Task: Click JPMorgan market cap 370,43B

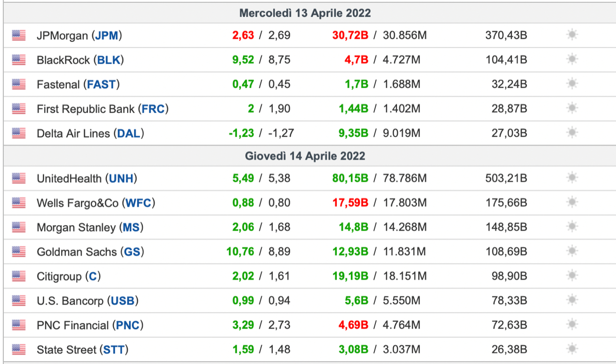Action: point(506,36)
